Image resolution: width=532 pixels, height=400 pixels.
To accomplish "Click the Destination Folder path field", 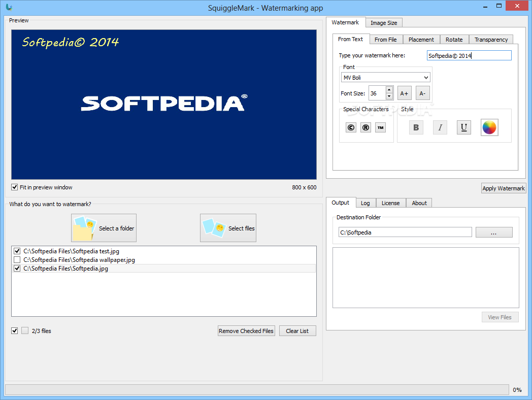I will tap(405, 232).
